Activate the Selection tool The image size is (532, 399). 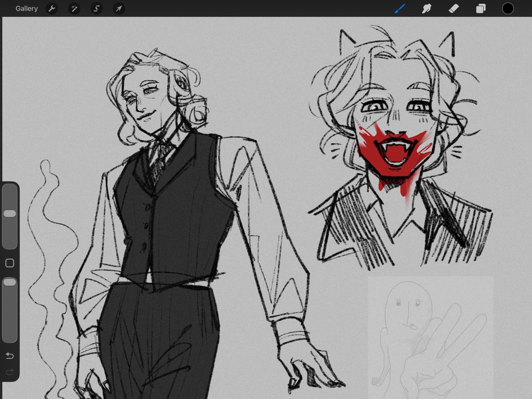(96, 8)
